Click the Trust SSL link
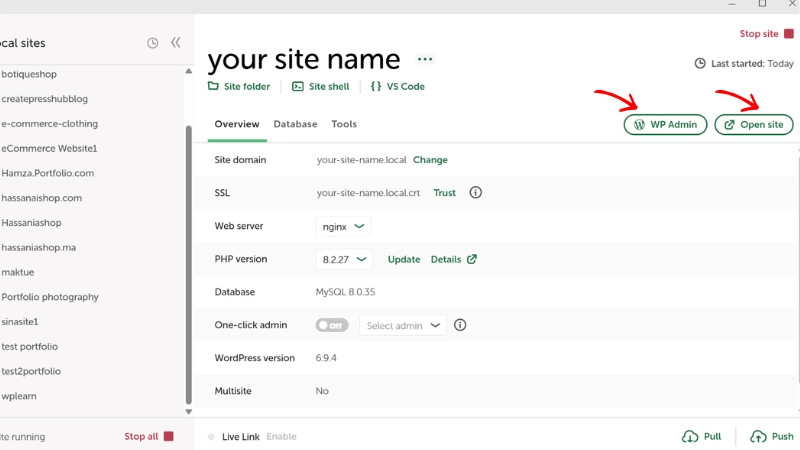The height and width of the screenshot is (450, 800). tap(444, 193)
